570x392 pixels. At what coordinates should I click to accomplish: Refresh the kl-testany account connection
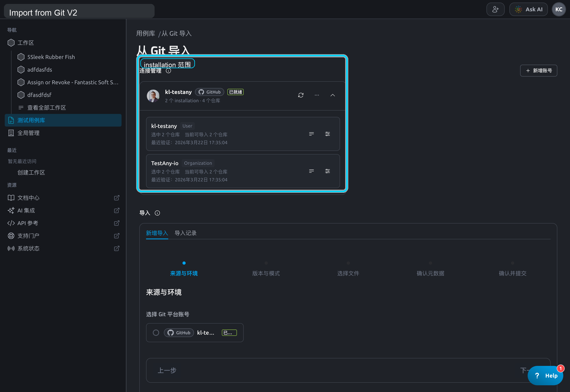coord(301,95)
